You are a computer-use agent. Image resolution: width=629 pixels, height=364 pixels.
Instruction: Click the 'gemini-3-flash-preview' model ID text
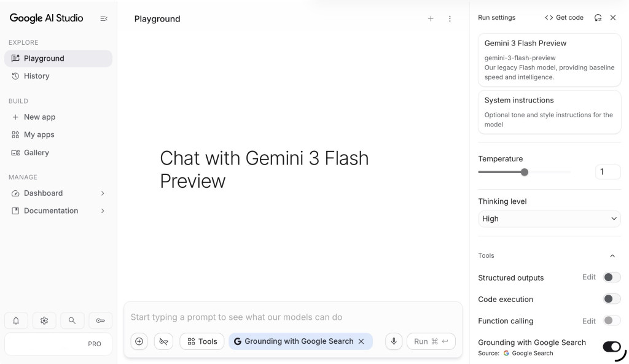tap(520, 58)
